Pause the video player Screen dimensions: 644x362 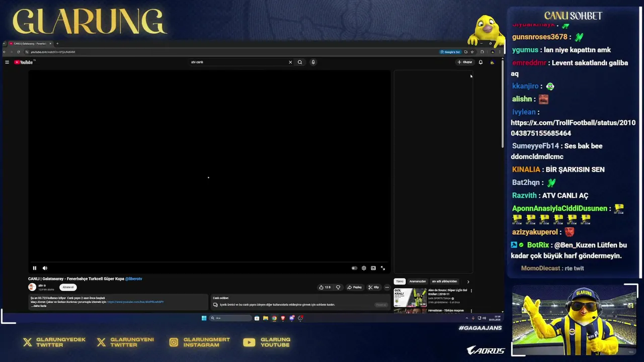(35, 268)
